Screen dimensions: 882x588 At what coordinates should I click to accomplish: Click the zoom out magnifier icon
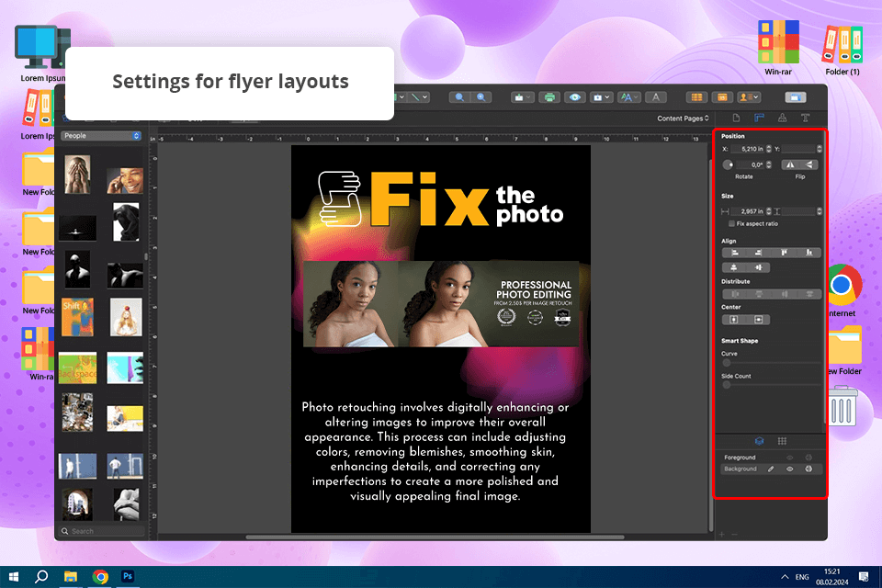click(459, 97)
